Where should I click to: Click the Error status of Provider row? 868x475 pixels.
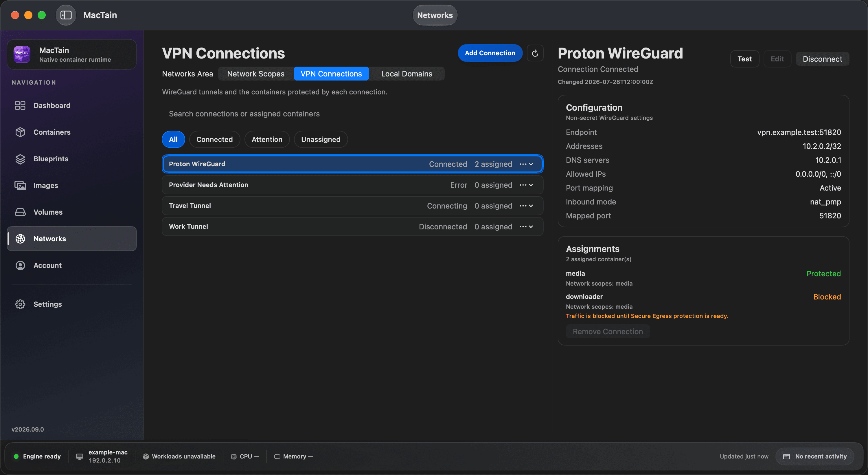tap(458, 185)
